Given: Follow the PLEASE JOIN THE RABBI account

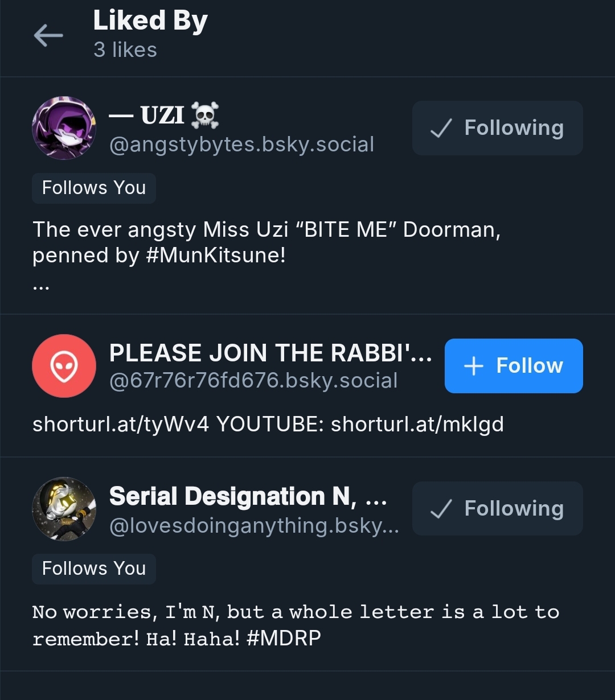Looking at the screenshot, I should (513, 366).
